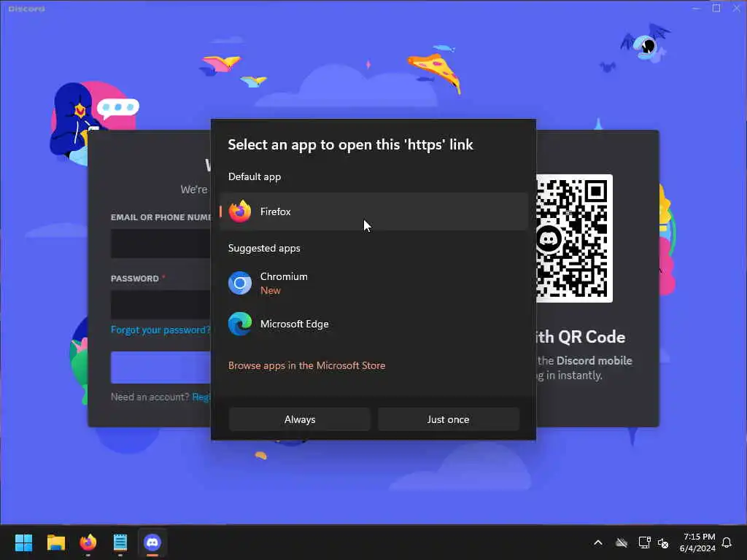Open the network status tray icon
The width and height of the screenshot is (747, 560).
point(644,542)
